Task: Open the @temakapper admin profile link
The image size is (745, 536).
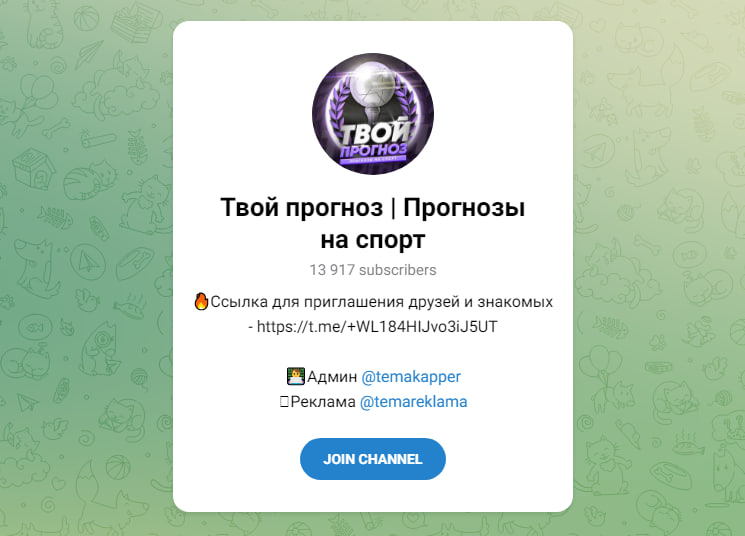Action: [411, 376]
